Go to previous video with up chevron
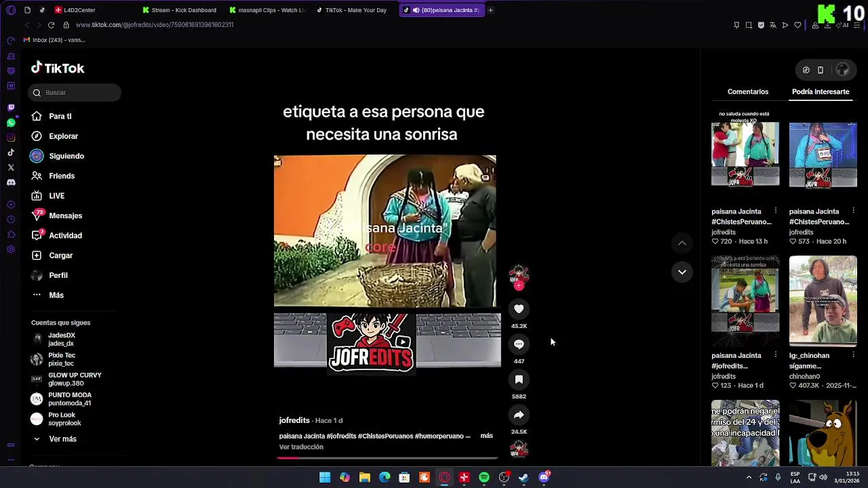 point(682,243)
